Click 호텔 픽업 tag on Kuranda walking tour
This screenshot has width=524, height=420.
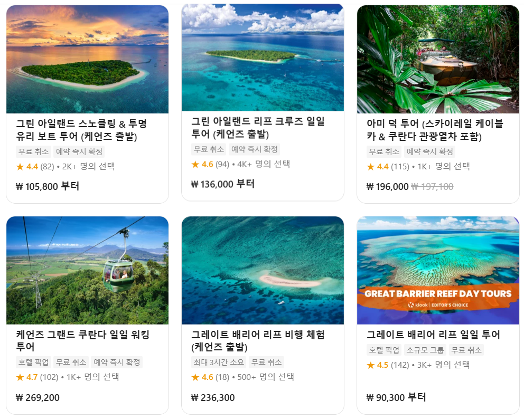pos(33,362)
